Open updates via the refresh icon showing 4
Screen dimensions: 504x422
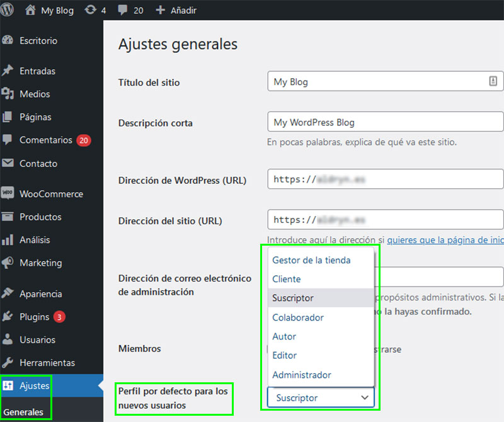point(94,10)
